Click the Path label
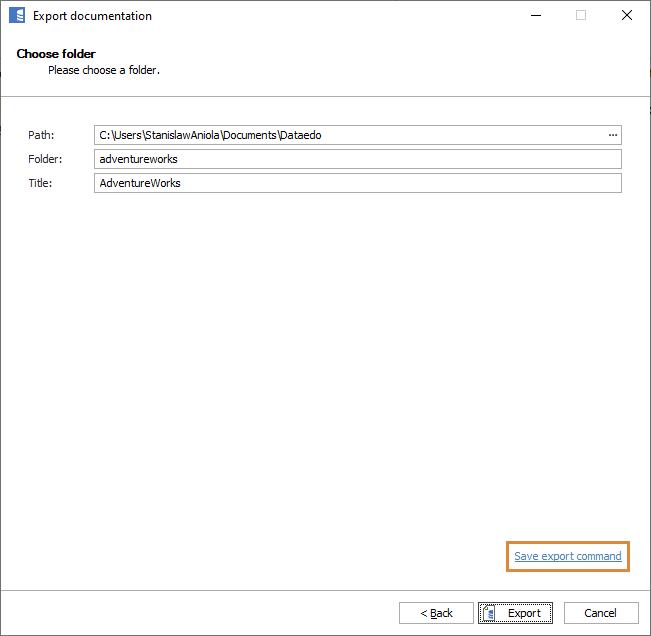Viewport: 651px width, 636px height. click(x=41, y=135)
